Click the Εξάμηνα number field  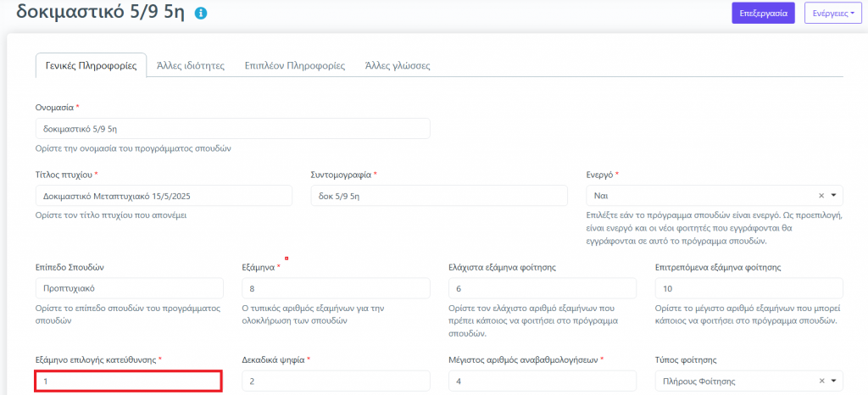335,288
